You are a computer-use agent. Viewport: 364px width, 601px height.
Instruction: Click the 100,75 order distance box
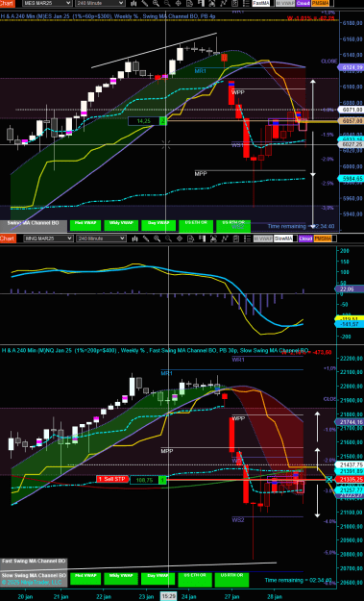click(145, 480)
